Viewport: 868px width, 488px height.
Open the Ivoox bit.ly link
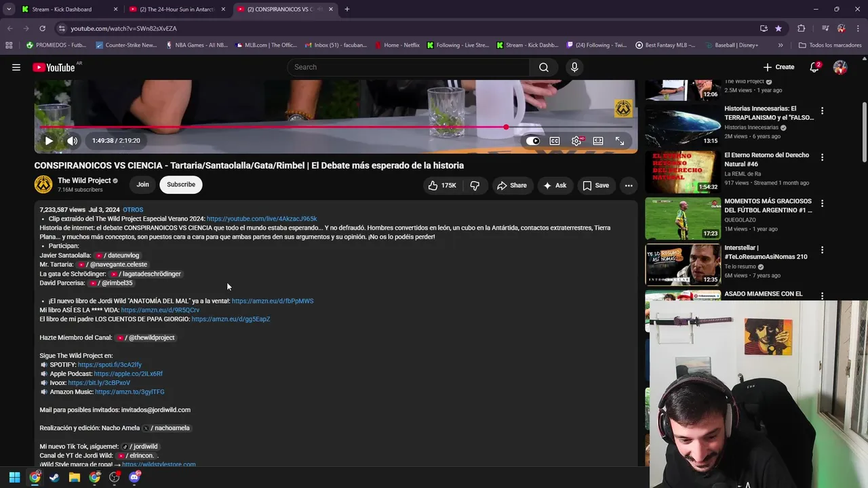(x=99, y=383)
